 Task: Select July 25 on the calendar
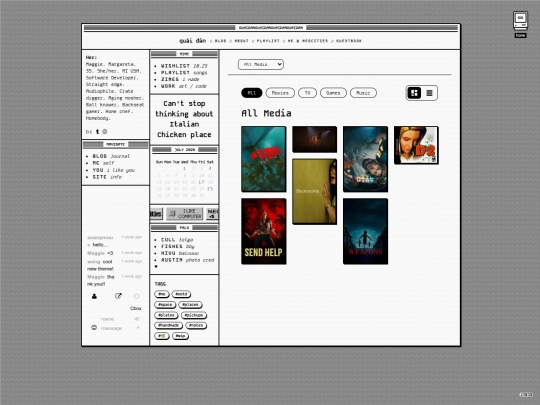(x=210, y=189)
